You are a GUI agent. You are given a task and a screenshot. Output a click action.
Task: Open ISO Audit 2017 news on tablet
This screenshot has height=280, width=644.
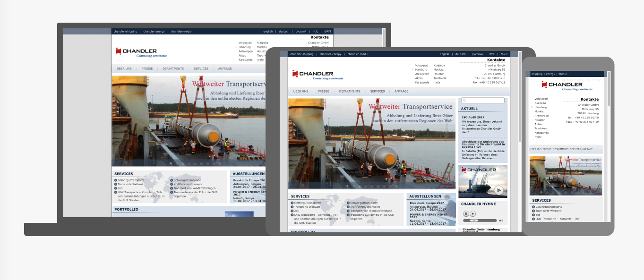click(x=473, y=117)
